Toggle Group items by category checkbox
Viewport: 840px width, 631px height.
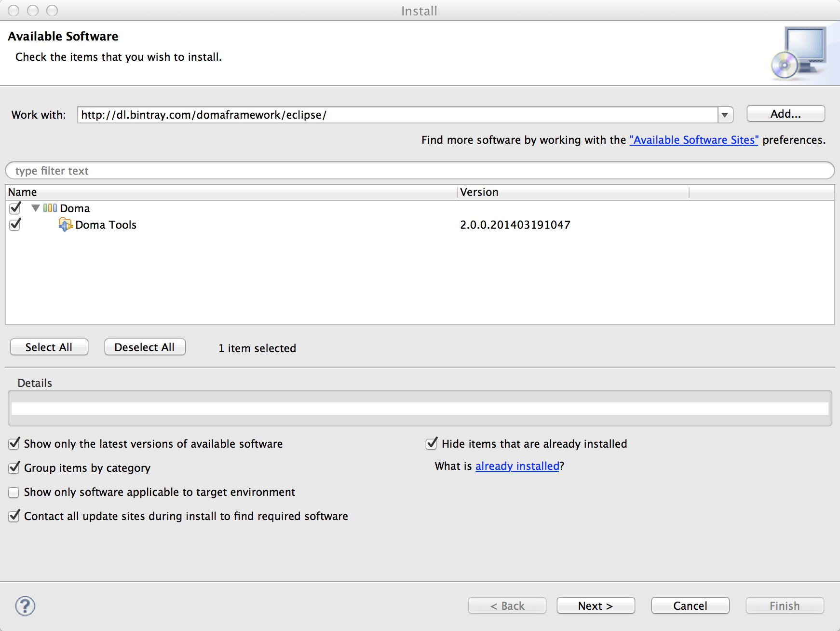tap(14, 467)
